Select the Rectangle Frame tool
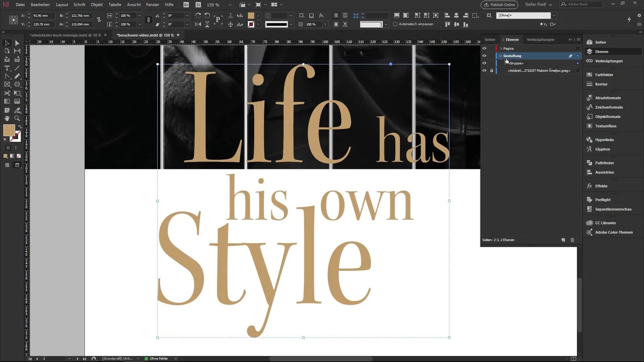 (x=7, y=84)
